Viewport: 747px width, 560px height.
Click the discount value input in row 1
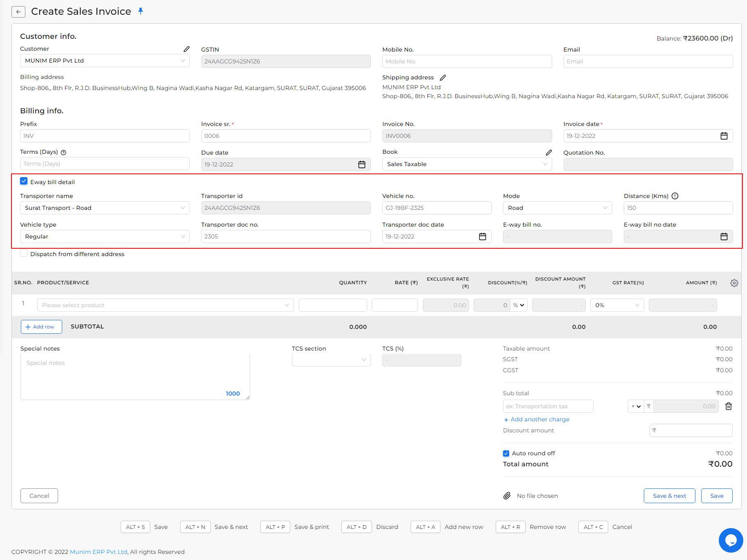coord(492,305)
